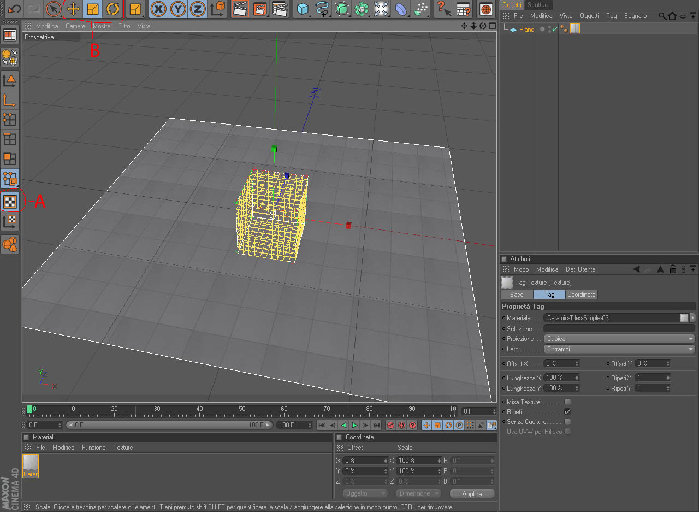Uncheck the checked tile checkbox in tag properties

(567, 412)
